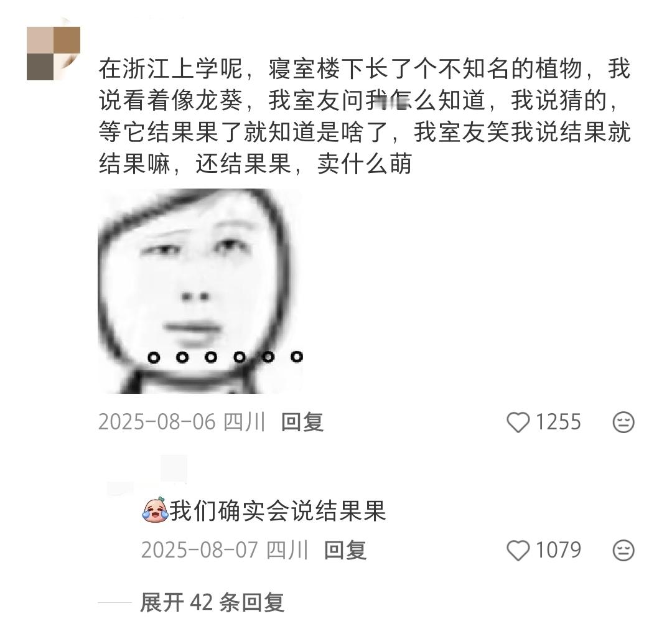Open the meme face image in the comment
This screenshot has height=626, width=672.
tap(200, 291)
